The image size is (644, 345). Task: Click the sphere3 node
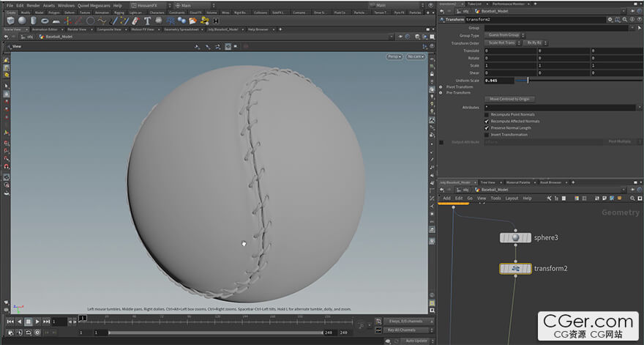point(515,238)
